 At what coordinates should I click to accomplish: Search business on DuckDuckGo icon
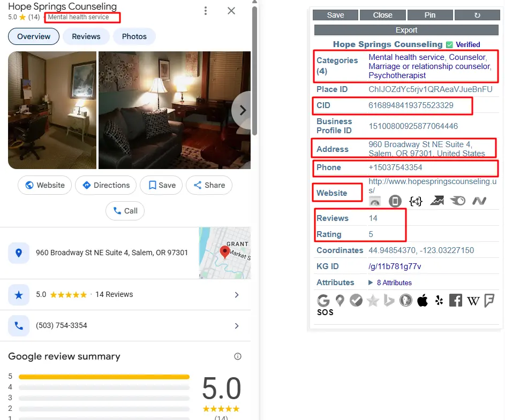(x=406, y=301)
